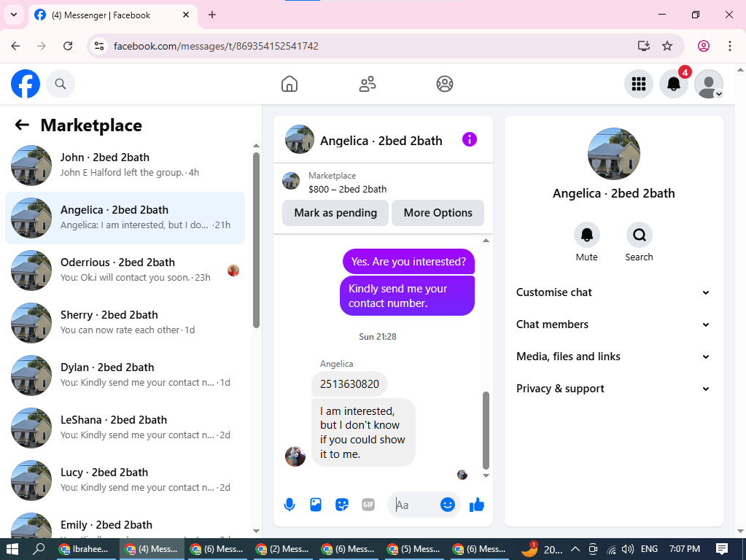The image size is (746, 560).
Task: Open the tab search dropdown in Chrome
Action: point(14,15)
